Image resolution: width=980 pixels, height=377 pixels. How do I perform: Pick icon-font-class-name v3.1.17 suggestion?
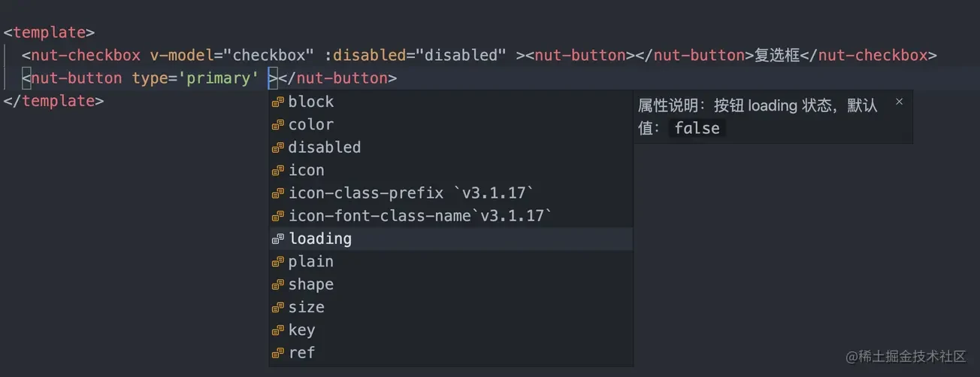coord(451,216)
